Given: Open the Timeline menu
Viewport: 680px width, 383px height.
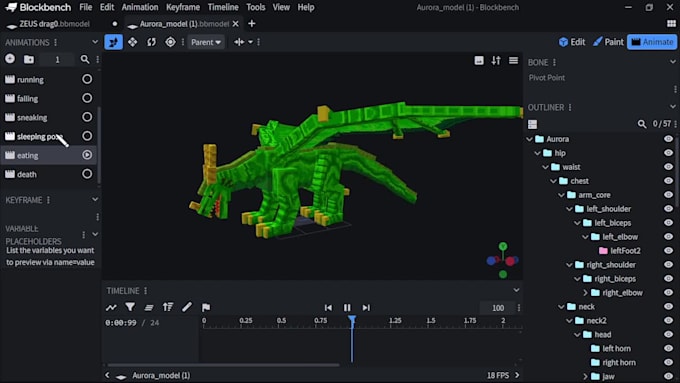Looking at the screenshot, I should click(223, 7).
